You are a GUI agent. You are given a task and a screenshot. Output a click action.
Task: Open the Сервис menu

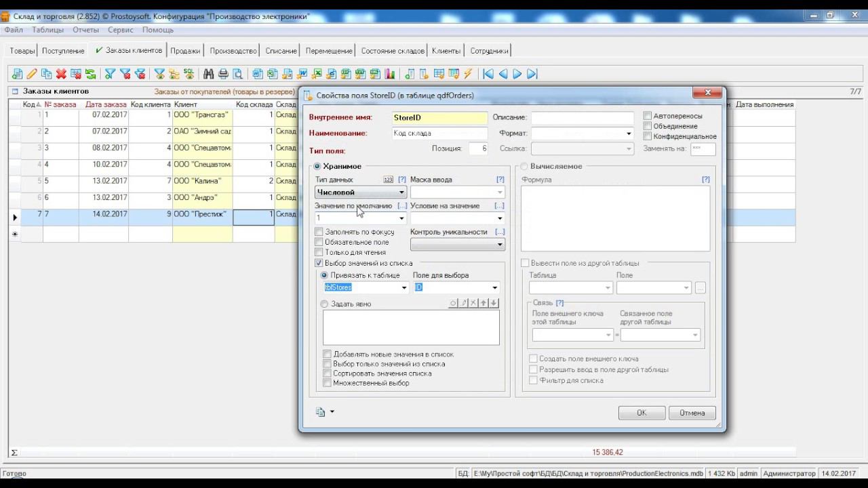pyautogui.click(x=121, y=30)
